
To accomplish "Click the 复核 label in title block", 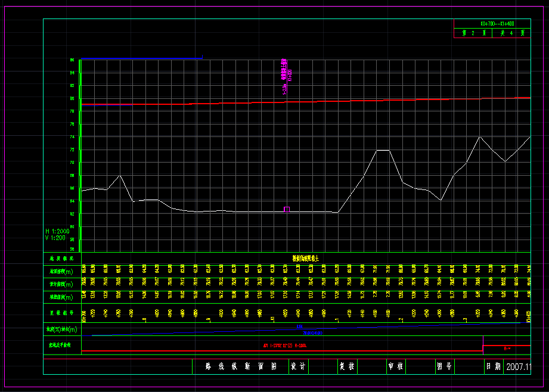I will coord(346,367).
